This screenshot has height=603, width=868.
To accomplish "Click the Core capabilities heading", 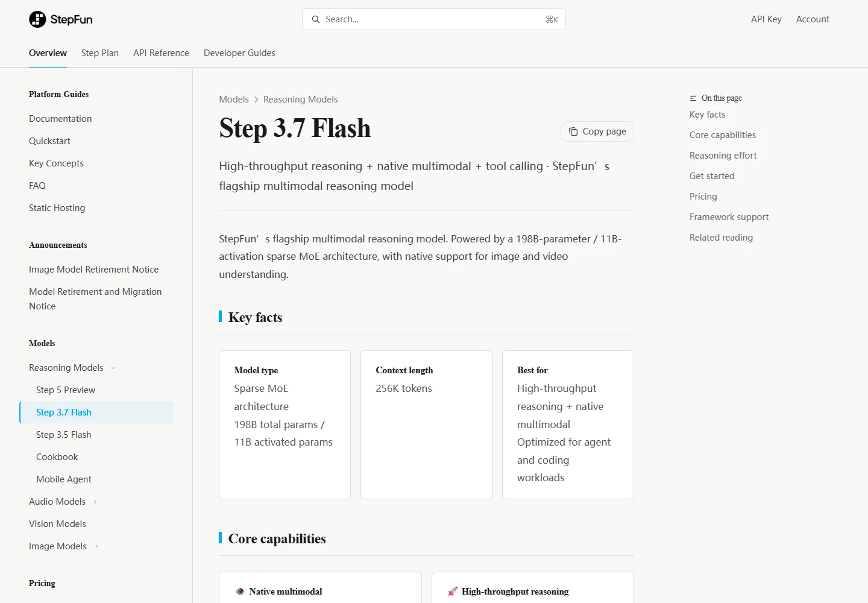I will tap(277, 538).
